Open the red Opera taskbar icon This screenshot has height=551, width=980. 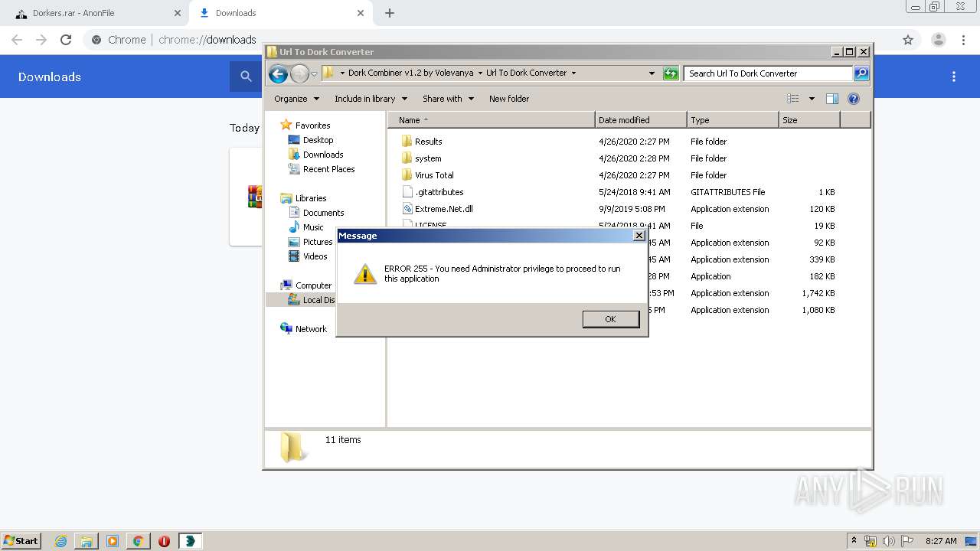coord(164,541)
